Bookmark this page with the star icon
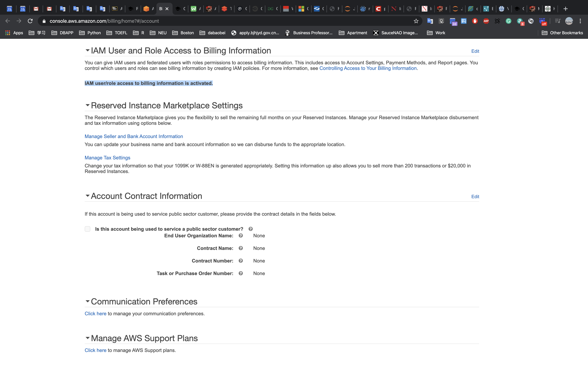Viewport: 588px width, 367px height. [416, 21]
